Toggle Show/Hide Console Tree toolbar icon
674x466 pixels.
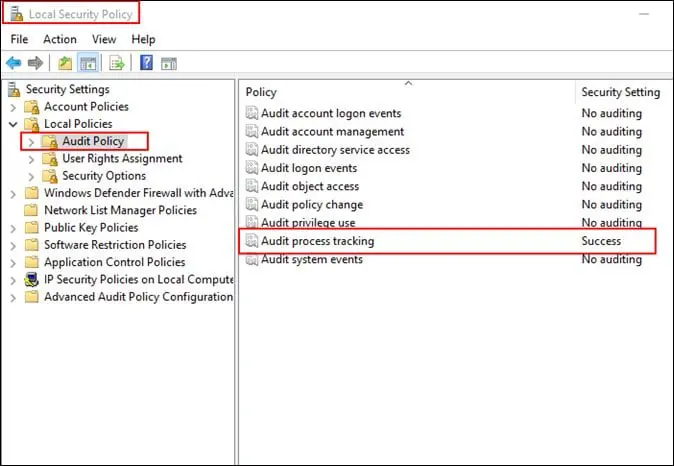coord(88,63)
